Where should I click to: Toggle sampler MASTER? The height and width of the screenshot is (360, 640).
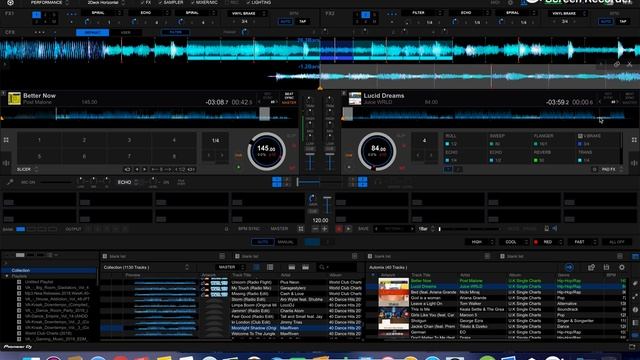pos(279,229)
